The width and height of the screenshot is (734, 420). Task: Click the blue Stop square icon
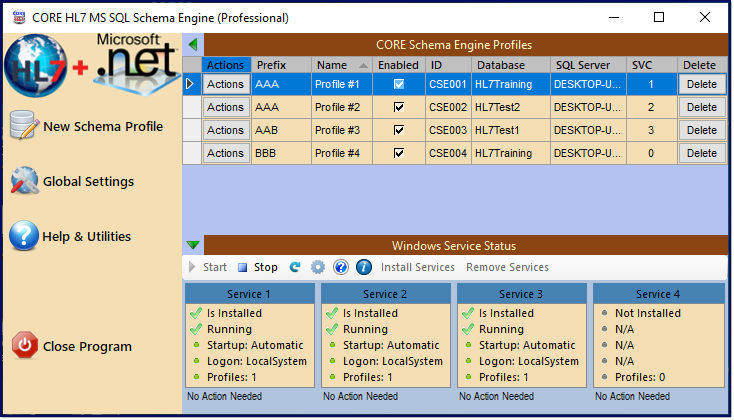tap(242, 267)
